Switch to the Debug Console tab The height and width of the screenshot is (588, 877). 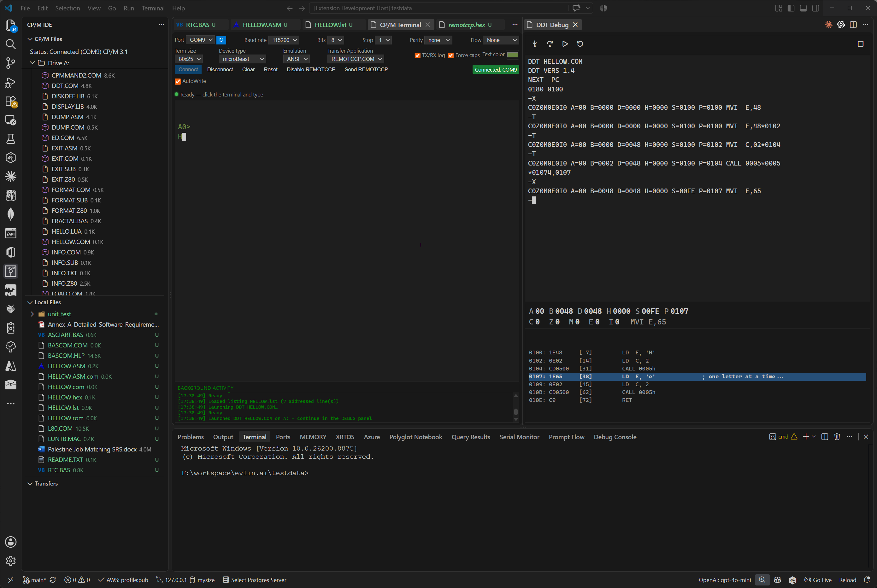point(615,437)
